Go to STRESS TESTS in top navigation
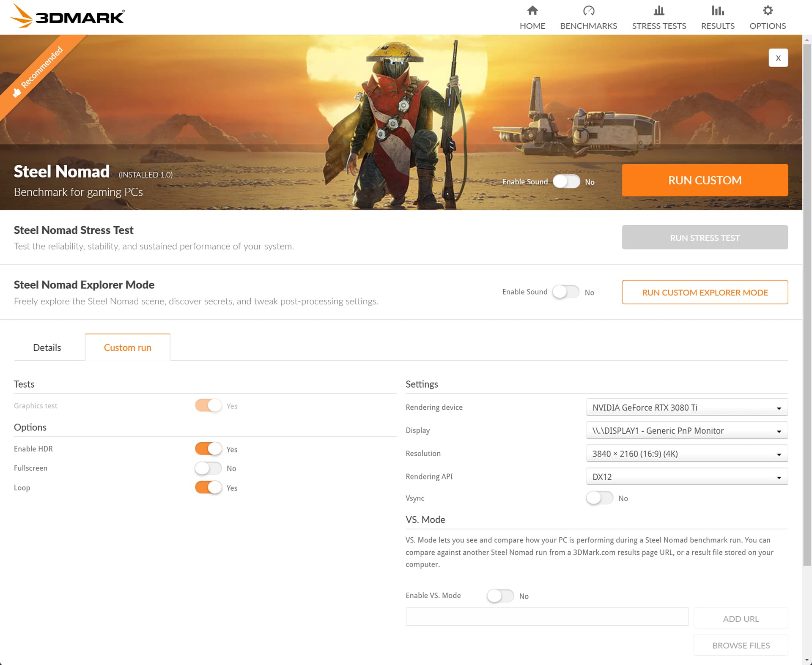812x665 pixels. [x=659, y=26]
